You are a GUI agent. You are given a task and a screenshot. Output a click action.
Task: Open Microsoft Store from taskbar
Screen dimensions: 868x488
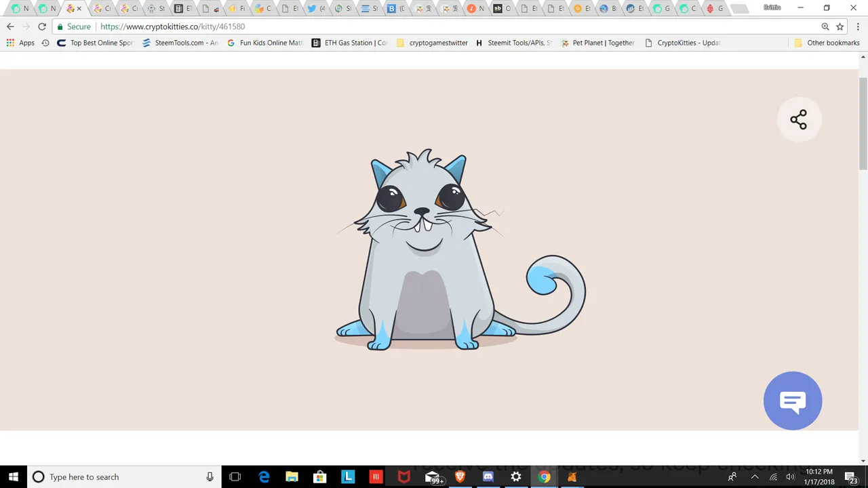(x=319, y=476)
